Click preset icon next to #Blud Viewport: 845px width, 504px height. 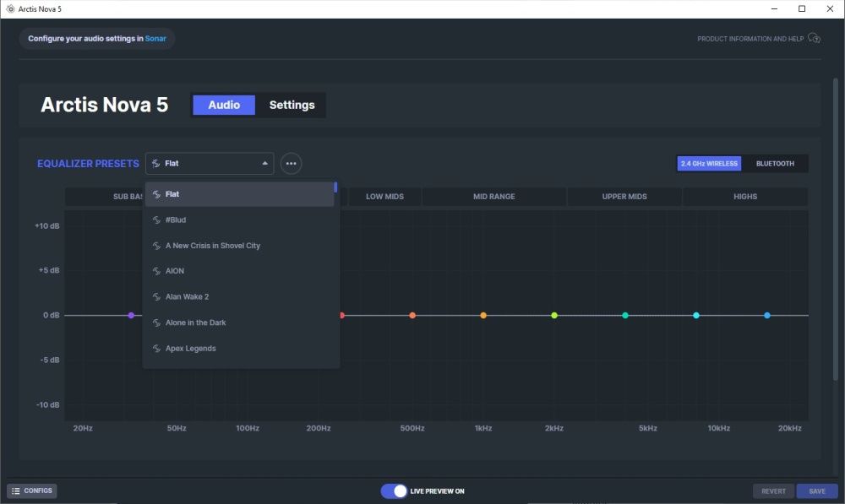point(156,219)
